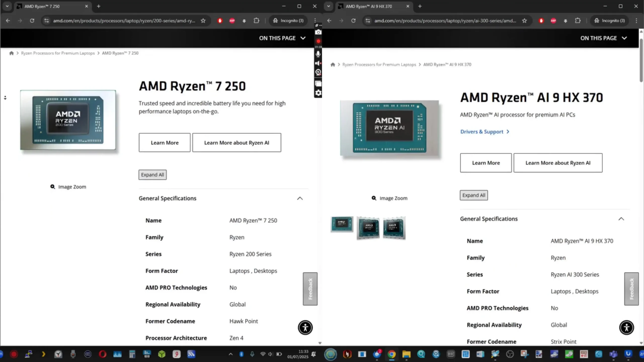Collapse General Specifications on the Ryzen 7 250 page

300,198
